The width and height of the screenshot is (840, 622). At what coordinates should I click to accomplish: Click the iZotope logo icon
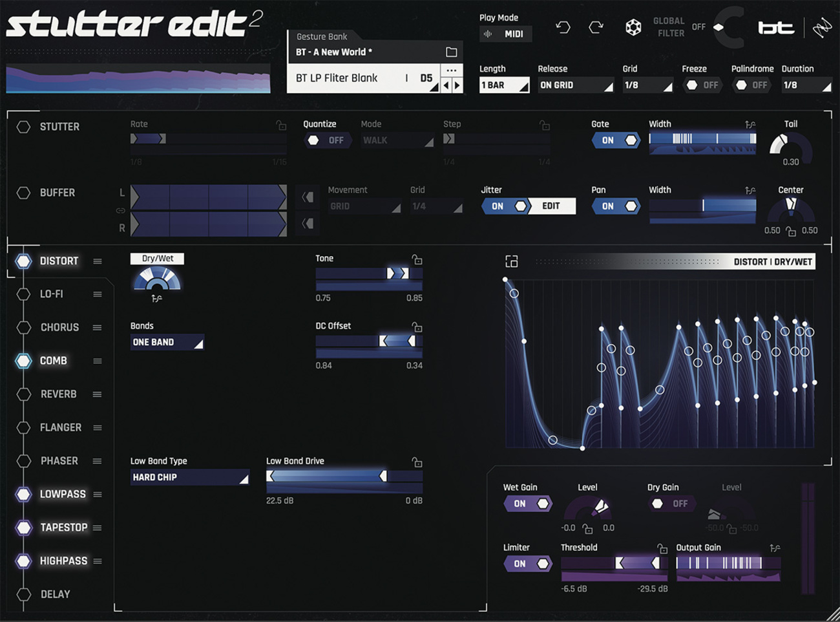click(822, 28)
